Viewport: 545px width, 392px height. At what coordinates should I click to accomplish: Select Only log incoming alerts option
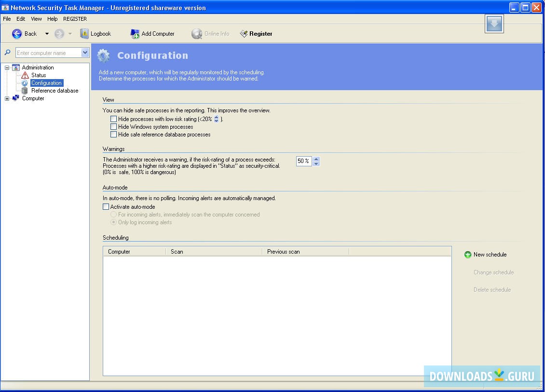coord(114,222)
